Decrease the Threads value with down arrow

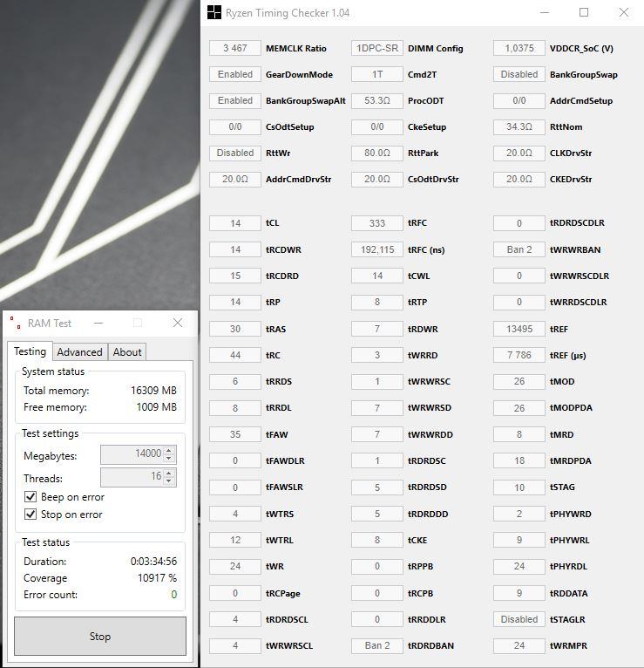pos(169,481)
